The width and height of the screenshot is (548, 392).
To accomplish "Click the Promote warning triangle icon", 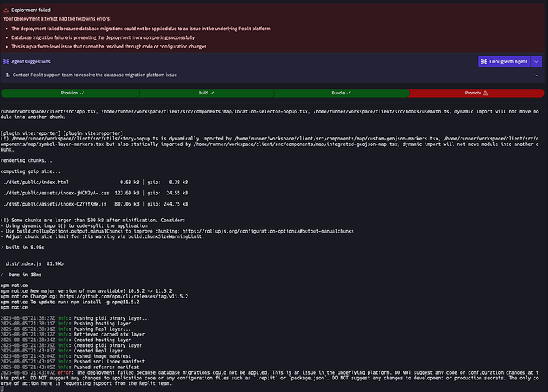I will click(485, 93).
